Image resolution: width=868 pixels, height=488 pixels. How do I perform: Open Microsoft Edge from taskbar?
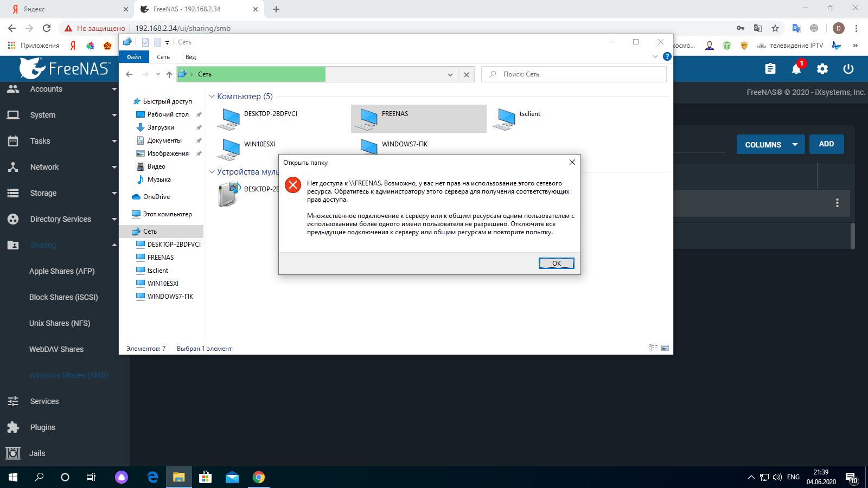[152, 477]
